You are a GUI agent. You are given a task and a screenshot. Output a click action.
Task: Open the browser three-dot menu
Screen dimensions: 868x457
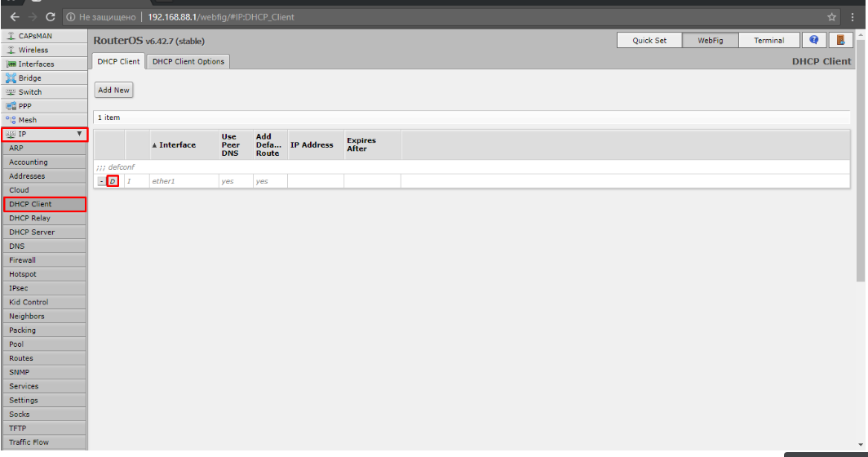852,17
